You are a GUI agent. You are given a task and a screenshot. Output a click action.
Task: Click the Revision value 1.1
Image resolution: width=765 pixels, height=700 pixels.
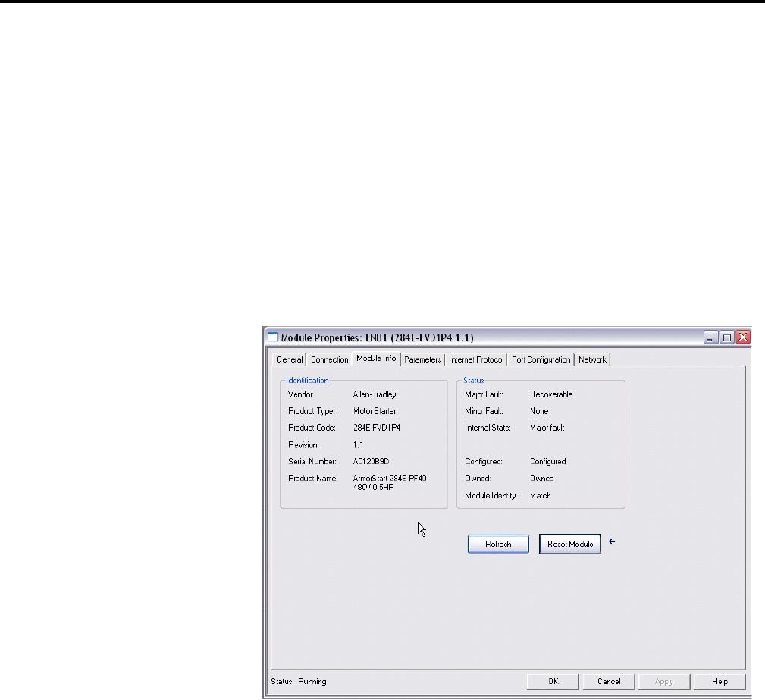pyautogui.click(x=358, y=444)
